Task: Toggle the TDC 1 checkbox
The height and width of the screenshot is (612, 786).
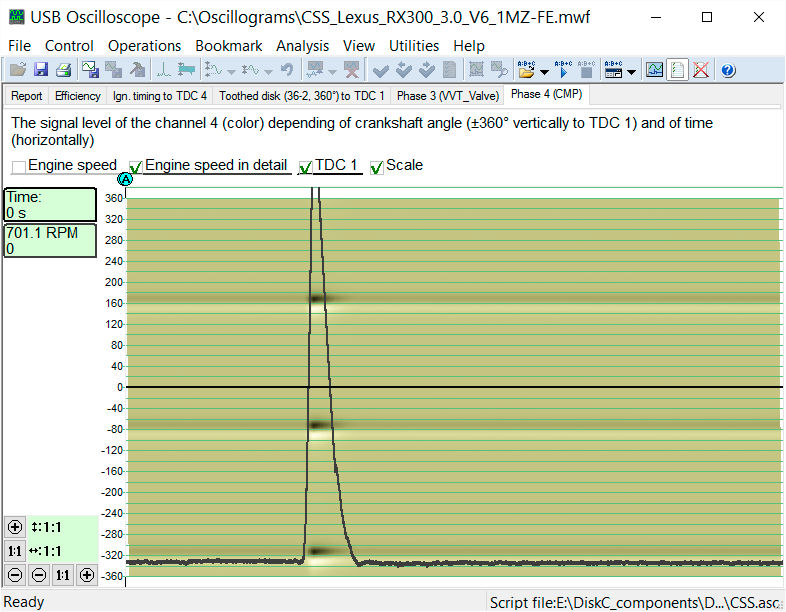Action: 305,167
